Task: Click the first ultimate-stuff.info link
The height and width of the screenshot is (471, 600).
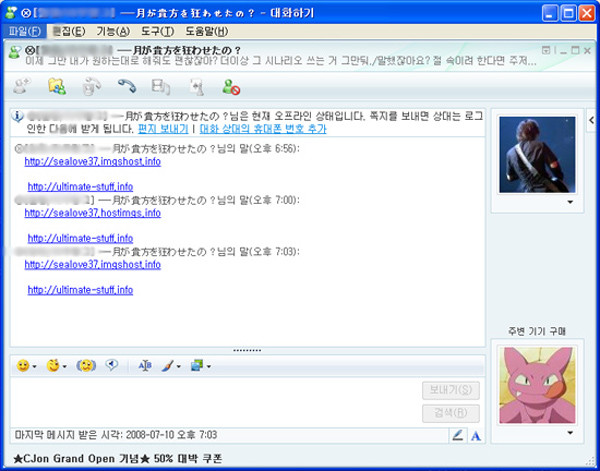Action: click(x=80, y=186)
